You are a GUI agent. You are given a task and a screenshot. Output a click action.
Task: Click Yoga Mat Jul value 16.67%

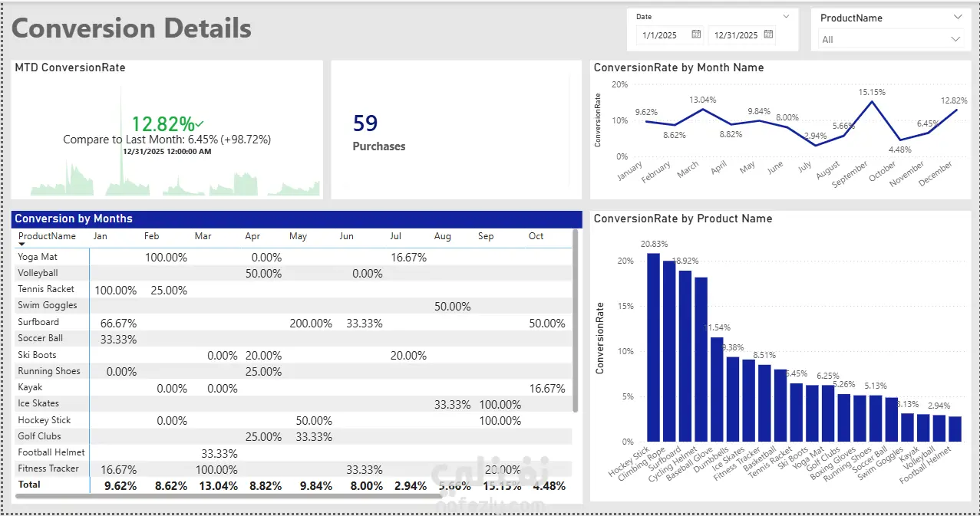[408, 258]
